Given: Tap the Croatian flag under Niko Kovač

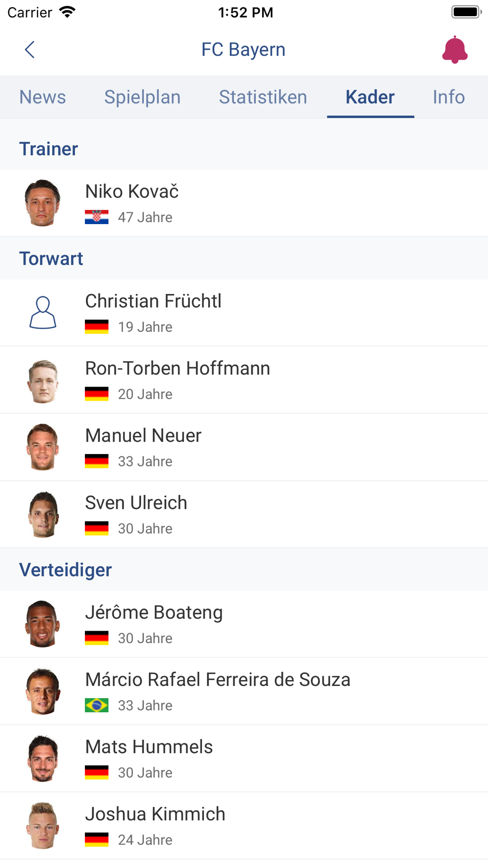Looking at the screenshot, I should pos(97,217).
